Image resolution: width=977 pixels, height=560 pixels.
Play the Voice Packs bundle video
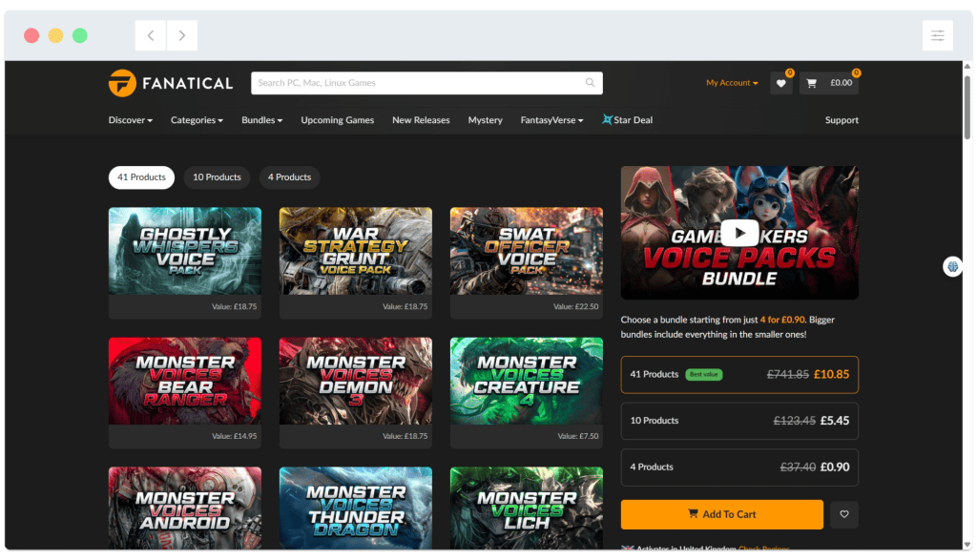point(738,232)
